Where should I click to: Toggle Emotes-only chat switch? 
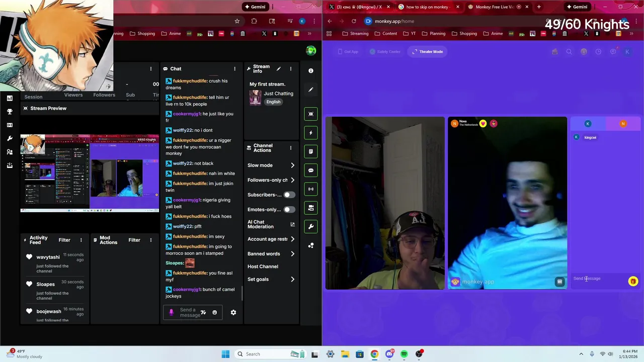(x=289, y=210)
